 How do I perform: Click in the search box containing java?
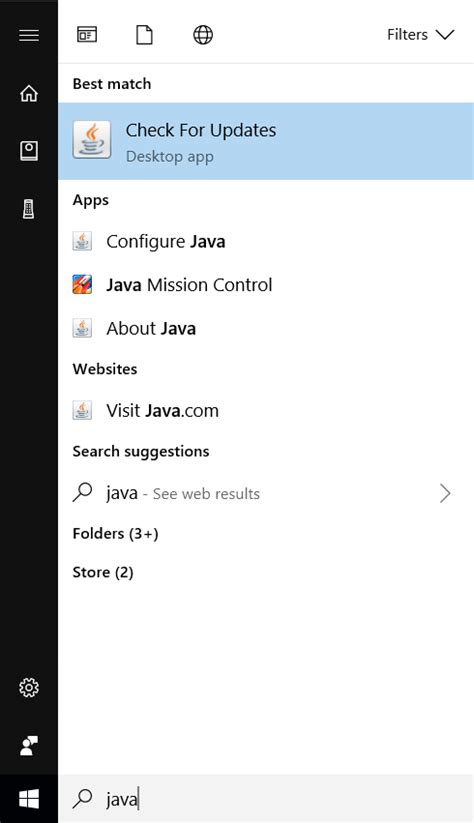click(x=266, y=799)
